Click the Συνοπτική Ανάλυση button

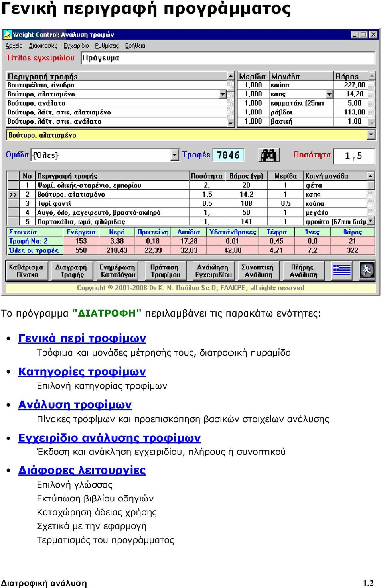coord(258,271)
